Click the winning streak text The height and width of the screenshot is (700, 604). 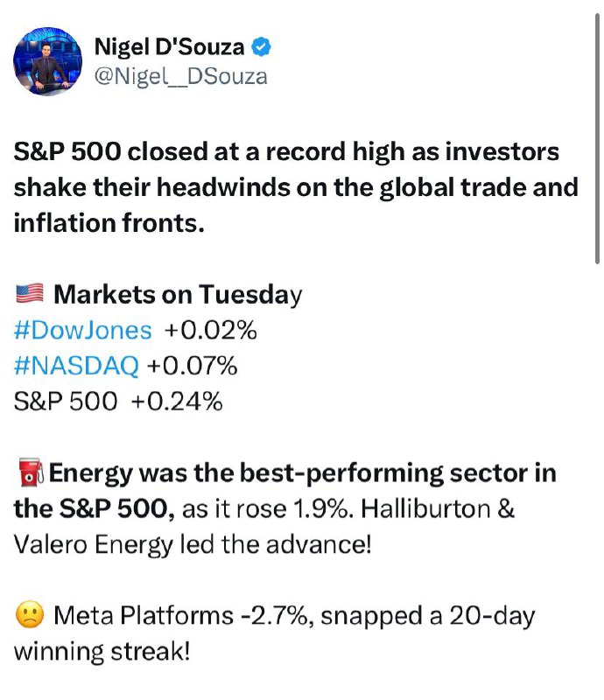coord(102,651)
